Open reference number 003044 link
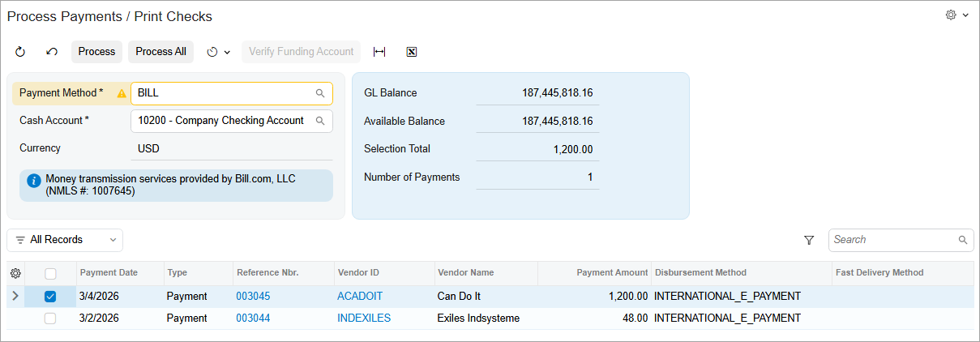The image size is (980, 342). click(253, 318)
